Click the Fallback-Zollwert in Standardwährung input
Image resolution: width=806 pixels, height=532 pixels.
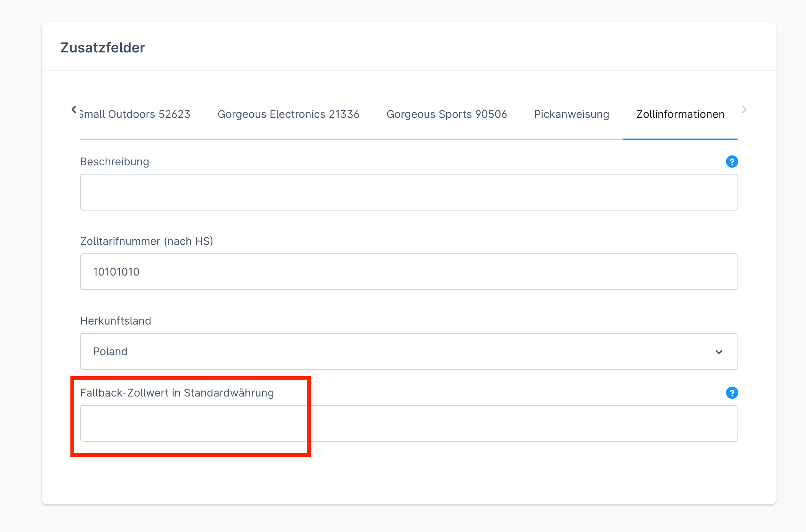(x=408, y=423)
